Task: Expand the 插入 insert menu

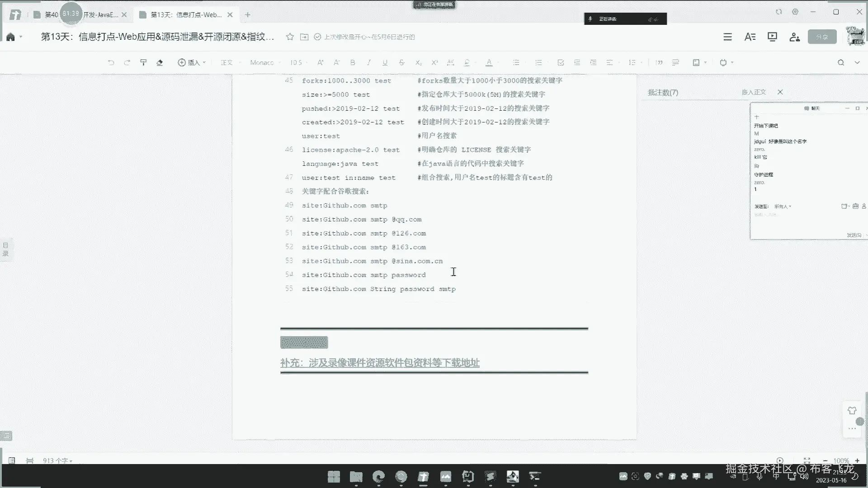Action: tap(192, 62)
